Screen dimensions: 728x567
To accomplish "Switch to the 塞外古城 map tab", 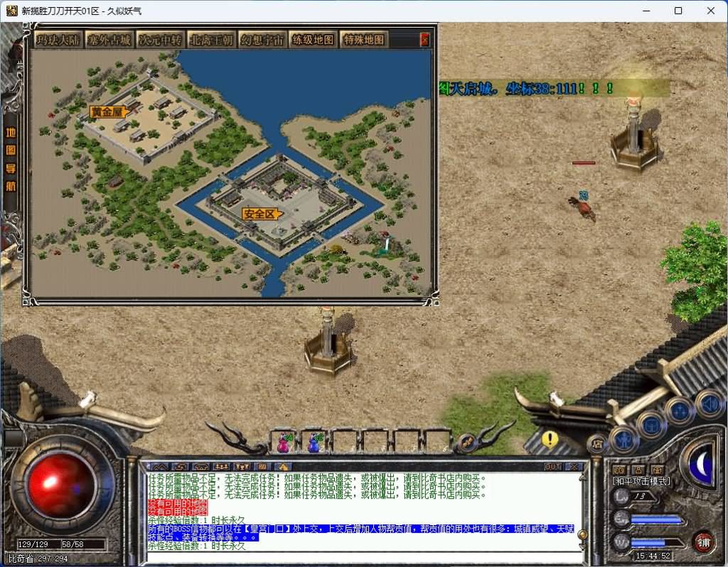I will tap(109, 40).
